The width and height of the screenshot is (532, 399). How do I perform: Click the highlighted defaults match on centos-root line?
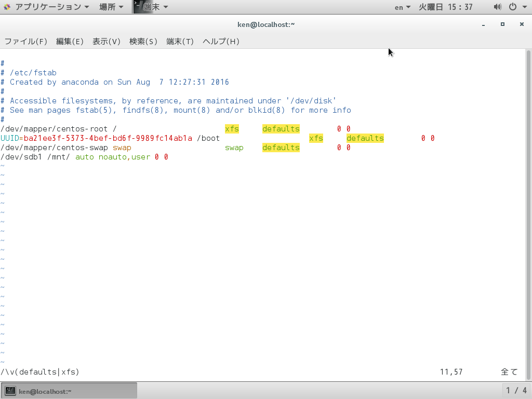point(281,128)
